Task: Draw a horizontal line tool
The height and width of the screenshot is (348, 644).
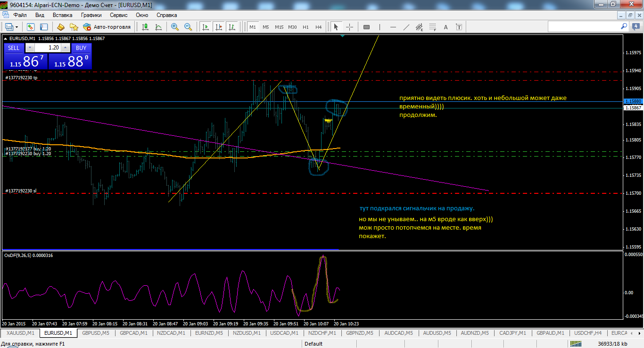Action: coord(393,27)
